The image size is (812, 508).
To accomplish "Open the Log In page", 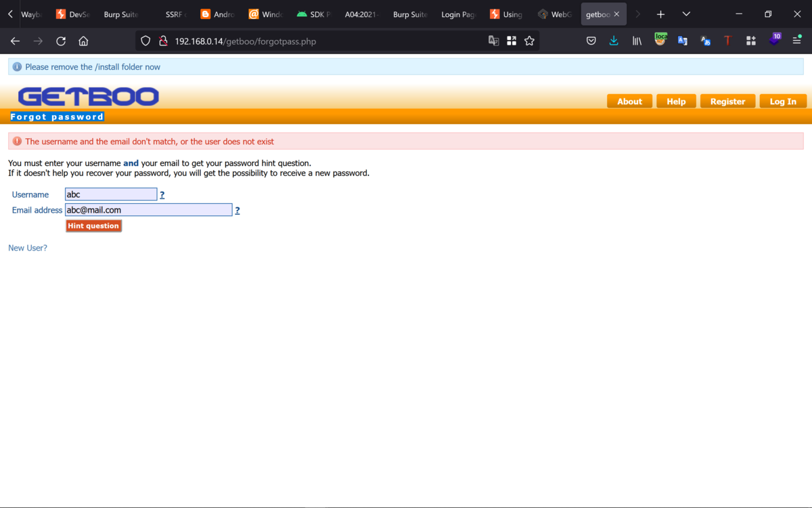I will [x=783, y=102].
